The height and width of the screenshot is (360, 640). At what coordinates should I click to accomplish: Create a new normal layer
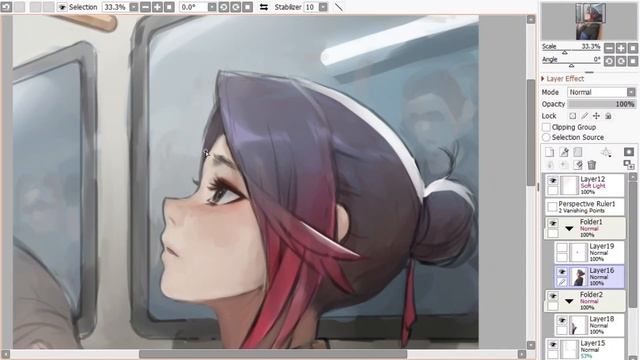[x=550, y=152]
